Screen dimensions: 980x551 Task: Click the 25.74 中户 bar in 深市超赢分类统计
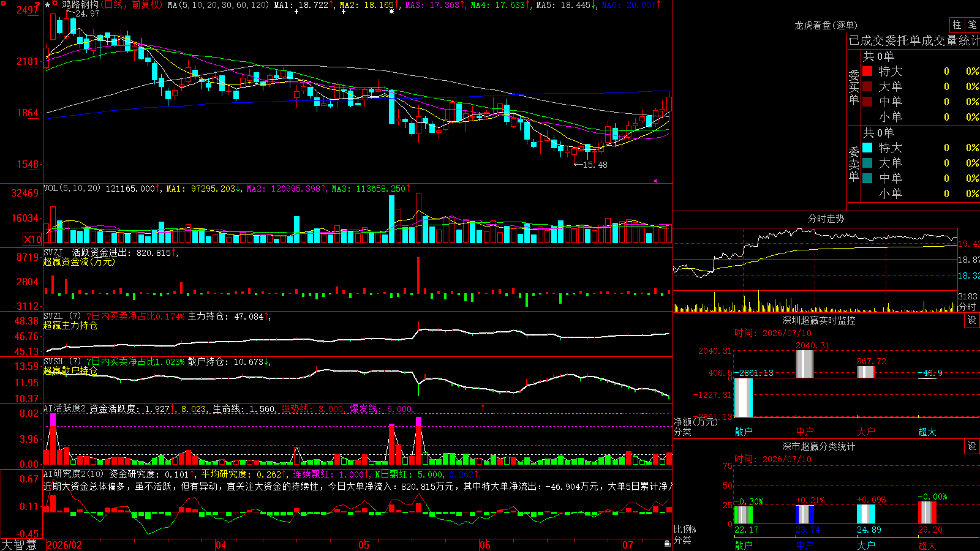pyautogui.click(x=805, y=514)
